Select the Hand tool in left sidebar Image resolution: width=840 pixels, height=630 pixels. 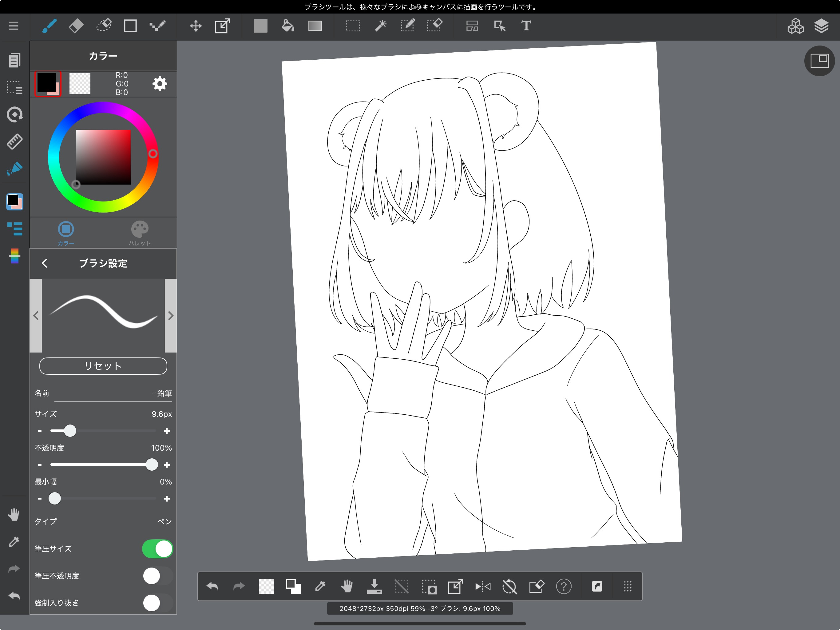(x=14, y=514)
